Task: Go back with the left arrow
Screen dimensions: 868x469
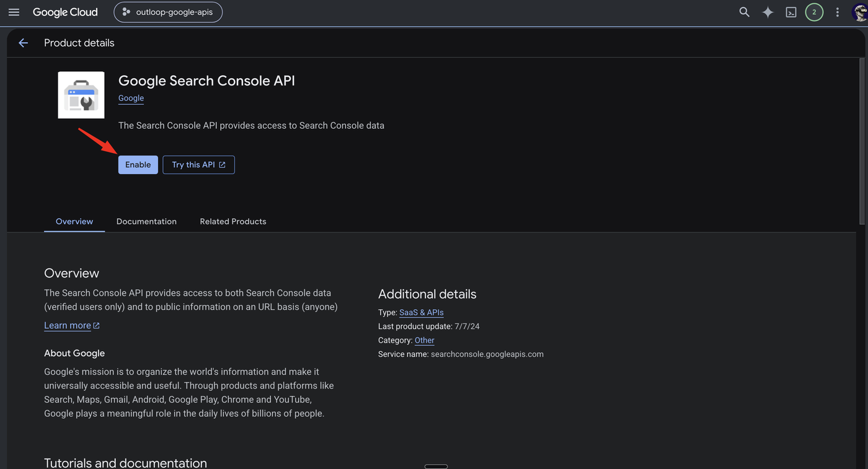Action: tap(23, 43)
